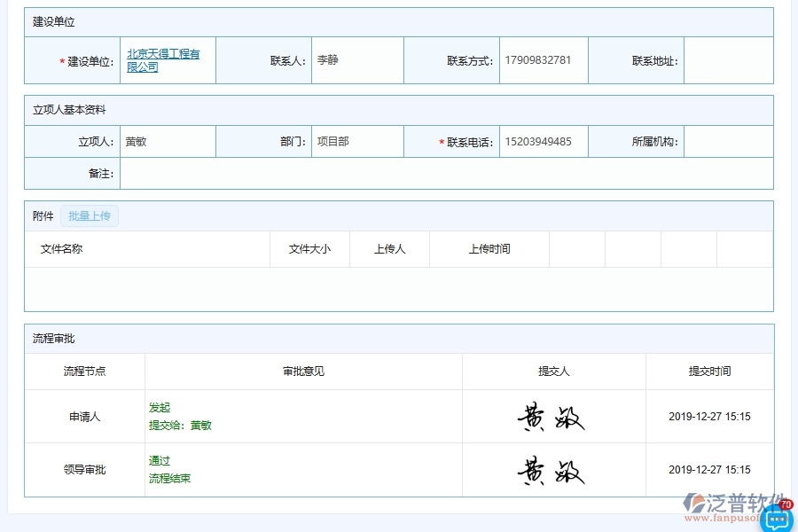Screen dimensions: 798x532
Task: Click the 联系电话 field showing 15203949485
Action: pyautogui.click(x=543, y=141)
